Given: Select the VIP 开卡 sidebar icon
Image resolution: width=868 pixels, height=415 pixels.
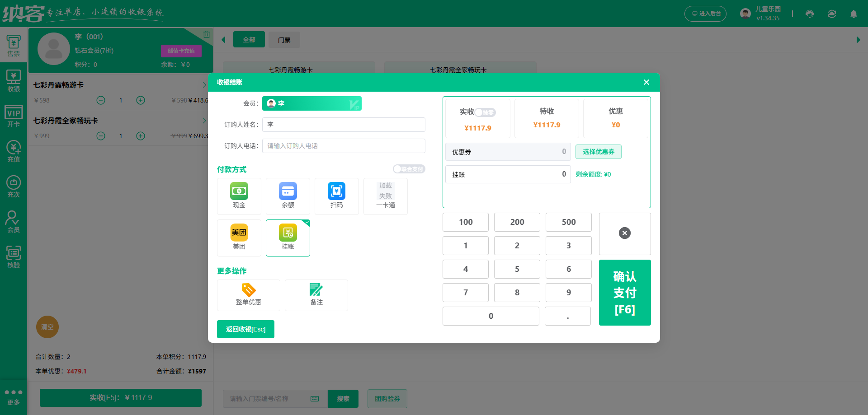Looking at the screenshot, I should pos(14,115).
